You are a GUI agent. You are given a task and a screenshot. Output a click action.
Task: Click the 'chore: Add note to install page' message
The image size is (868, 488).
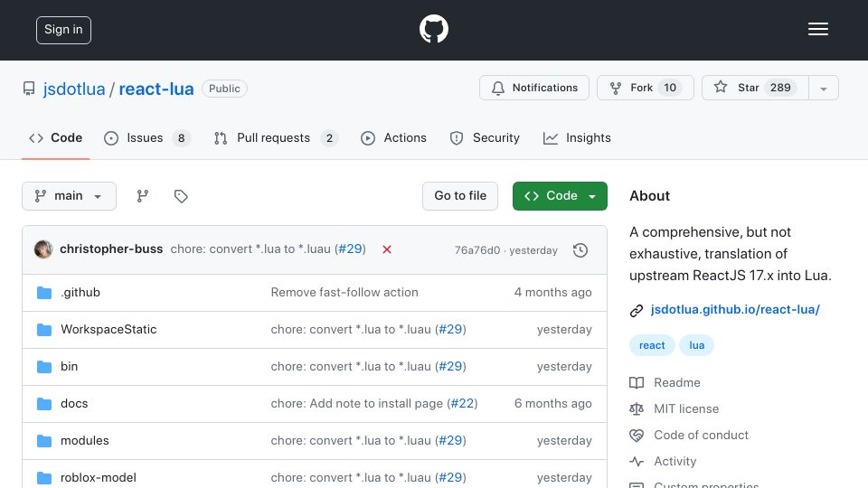pos(357,403)
